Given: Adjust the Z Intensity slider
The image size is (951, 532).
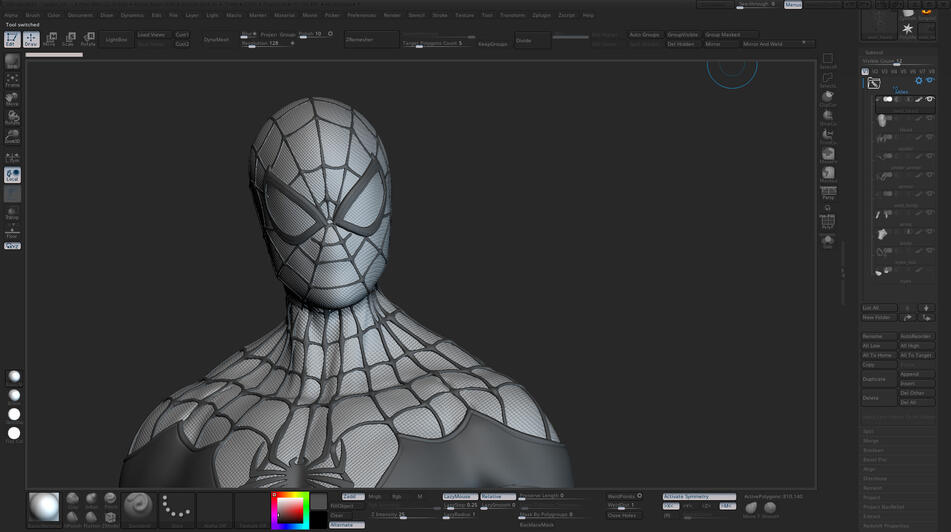Looking at the screenshot, I should (404, 515).
